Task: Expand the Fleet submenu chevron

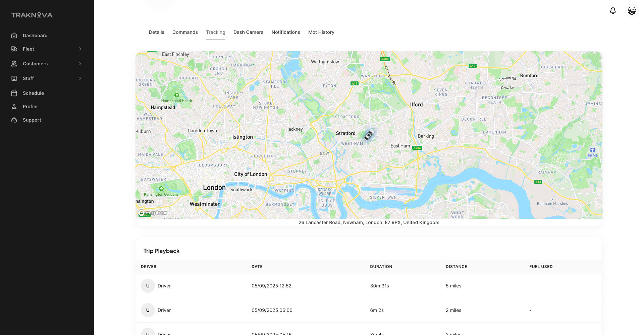Action: (x=80, y=49)
